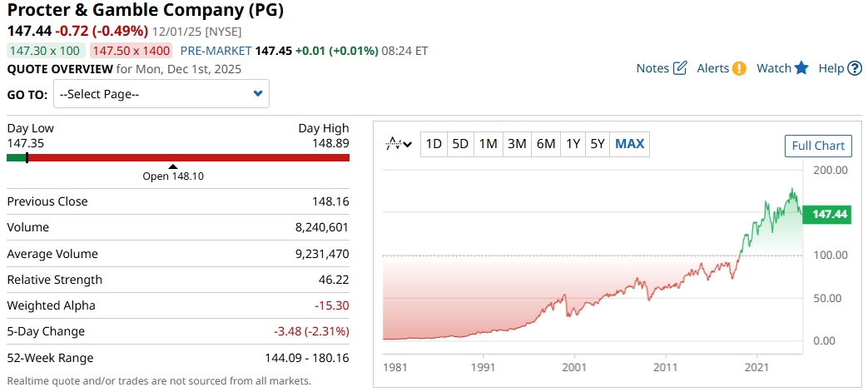Switch chart to 1D range
Image resolution: width=868 pixels, height=392 pixels.
434,144
